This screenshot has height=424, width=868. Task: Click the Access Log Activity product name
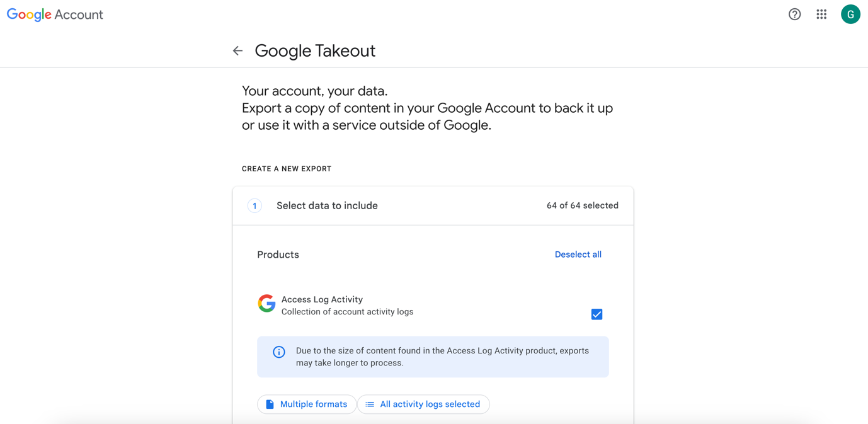click(x=322, y=299)
